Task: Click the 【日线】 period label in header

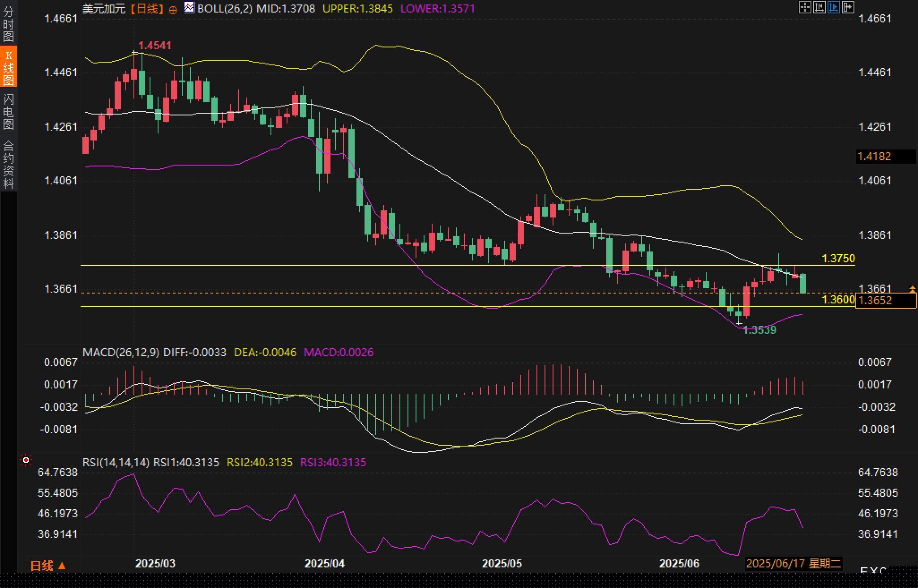Action: [147, 9]
